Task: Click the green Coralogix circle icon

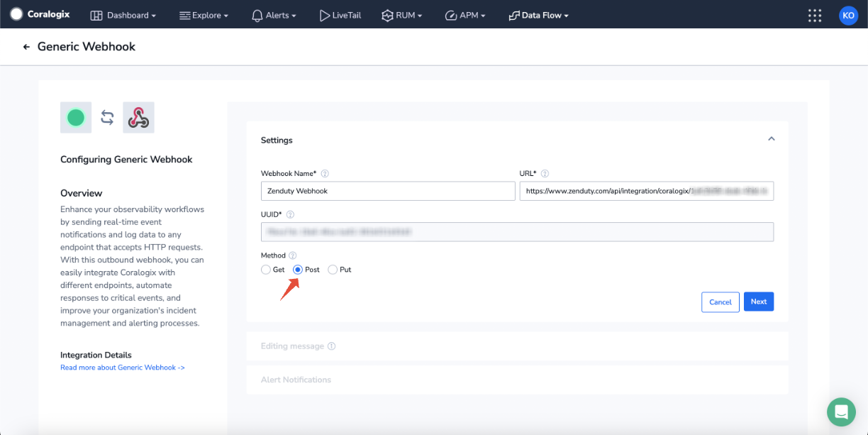Action: [x=76, y=118]
